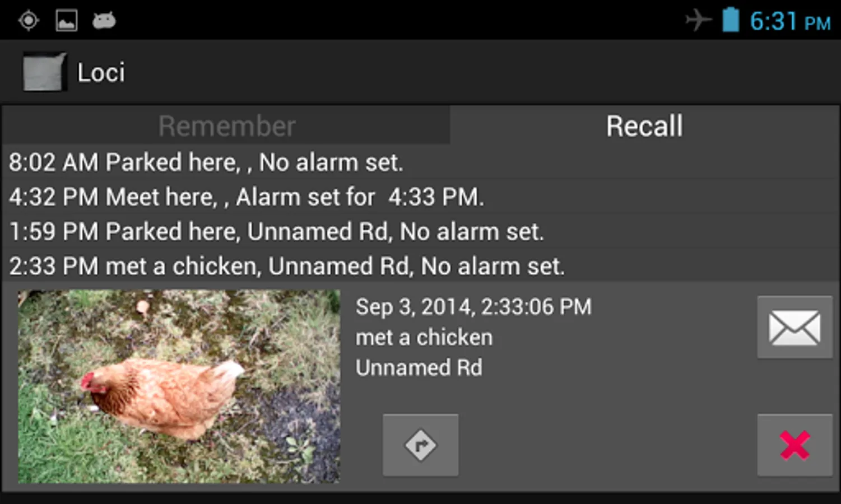Tap the GPS location status bar icon
This screenshot has height=504, width=841.
[28, 21]
